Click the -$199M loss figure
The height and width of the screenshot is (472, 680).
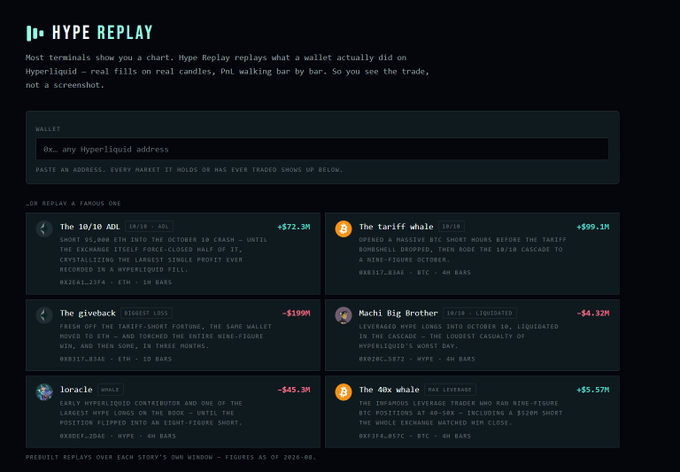point(296,313)
